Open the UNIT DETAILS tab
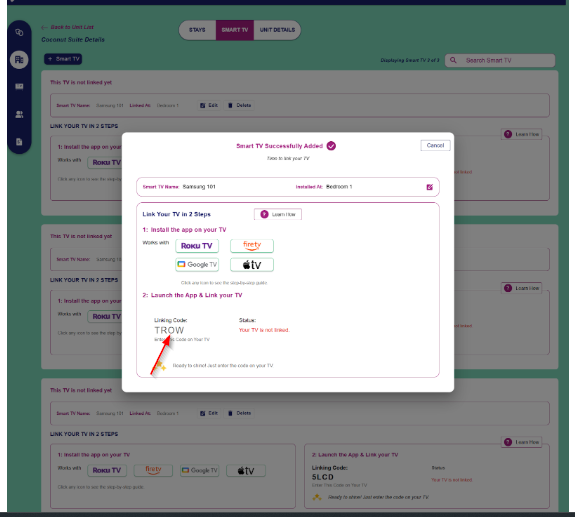 [277, 30]
